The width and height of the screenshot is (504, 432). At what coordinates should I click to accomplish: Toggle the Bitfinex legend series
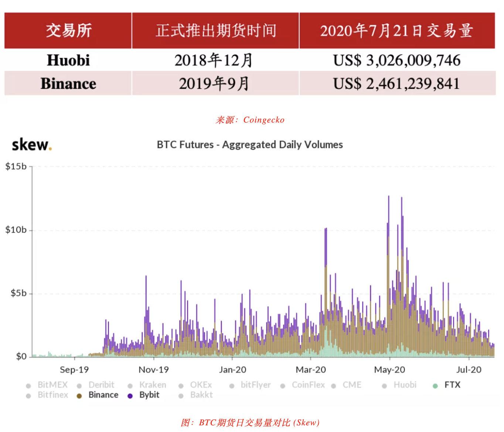[x=47, y=395]
